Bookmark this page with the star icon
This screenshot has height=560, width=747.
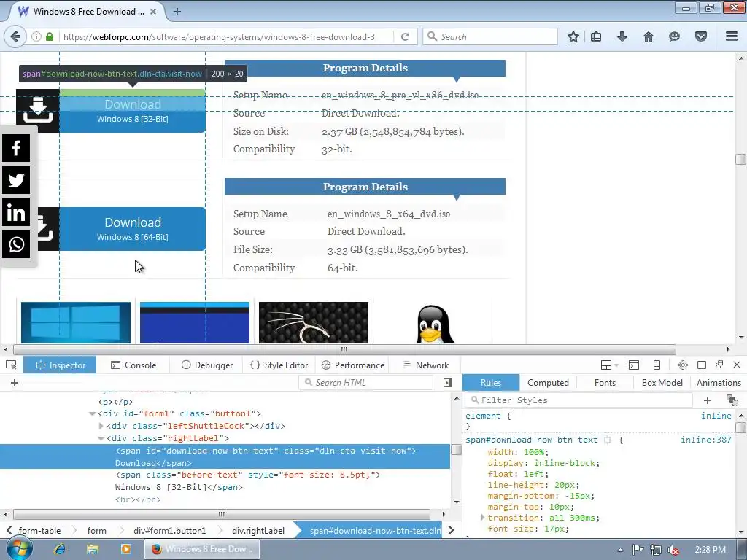coord(573,36)
